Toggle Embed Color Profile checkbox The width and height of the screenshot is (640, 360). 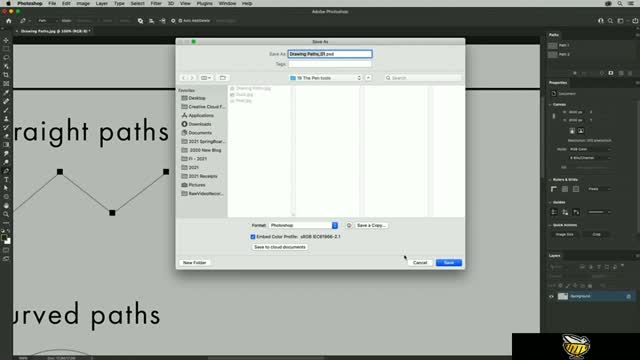point(253,237)
